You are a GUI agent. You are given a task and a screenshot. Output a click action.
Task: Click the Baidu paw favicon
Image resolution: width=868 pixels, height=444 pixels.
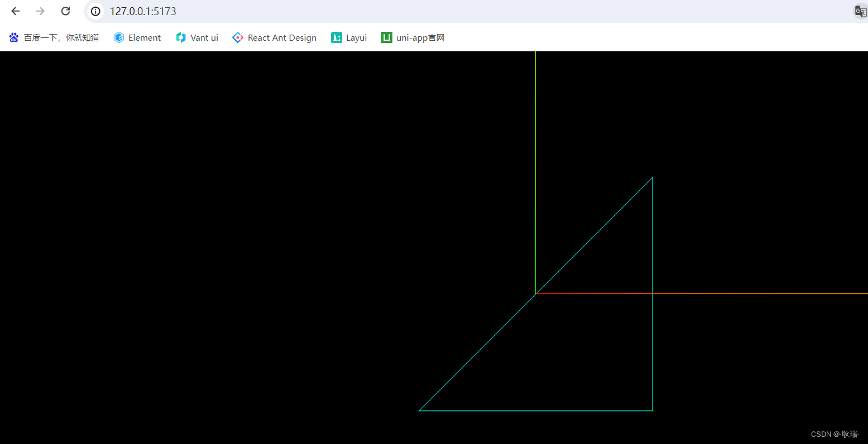pyautogui.click(x=14, y=37)
